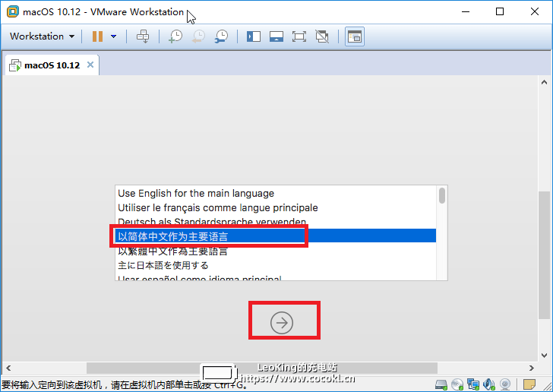Select the Japanese language option 主に日本語を使用する
Screen dimensions: 553x392
point(276,265)
